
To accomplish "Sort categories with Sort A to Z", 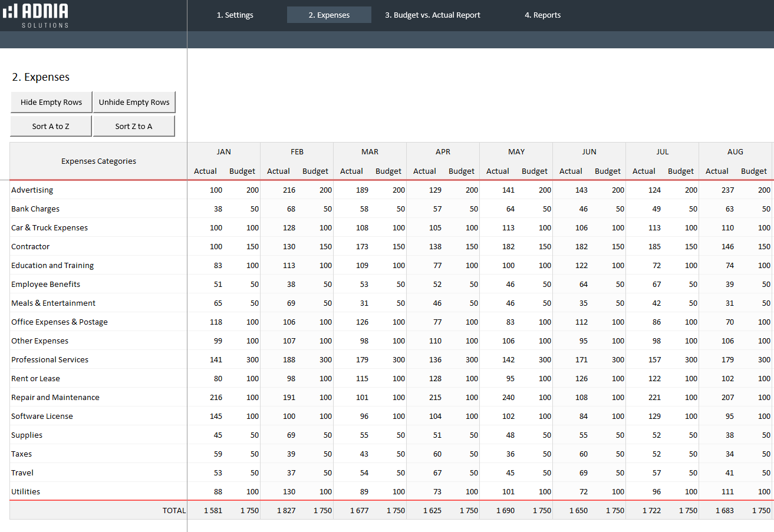I will point(51,126).
